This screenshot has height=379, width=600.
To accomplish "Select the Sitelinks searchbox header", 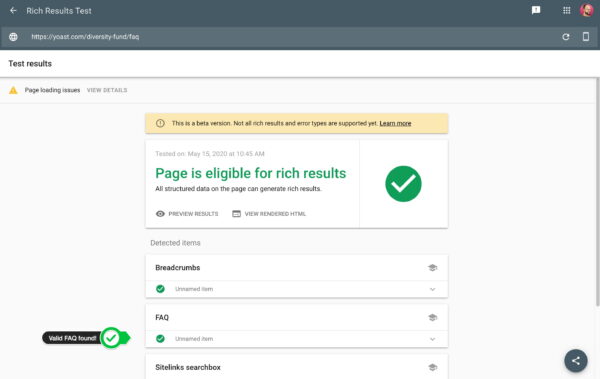I will (297, 367).
